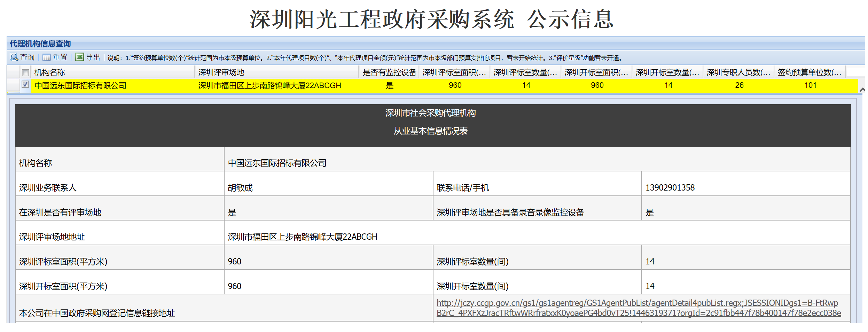Image resolution: width=868 pixels, height=332 pixels.
Task: Select 中国远东国际招标有限公司 in highlighted grid row
Action: click(80, 85)
